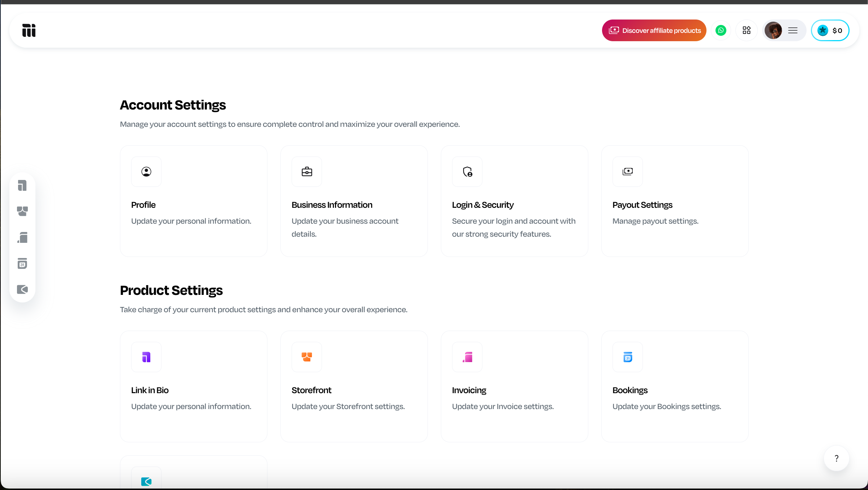Click the teal sidebar bottom icon
Image resolution: width=868 pixels, height=490 pixels.
(x=22, y=289)
